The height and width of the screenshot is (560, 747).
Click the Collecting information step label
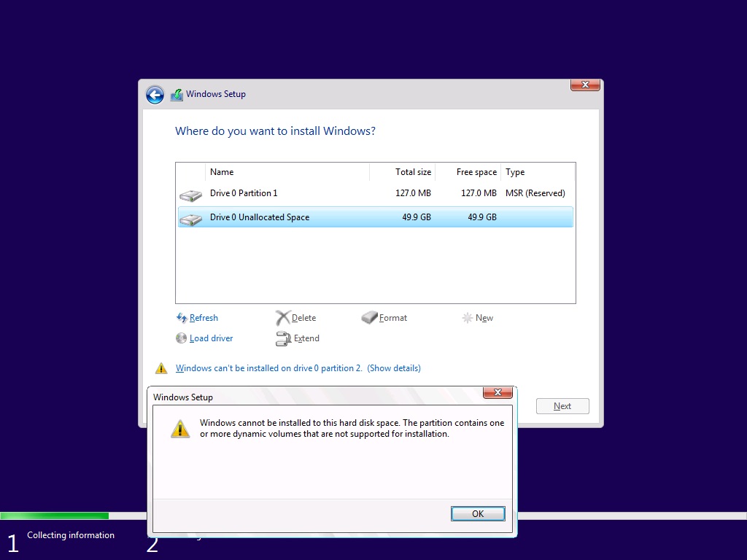pos(71,535)
